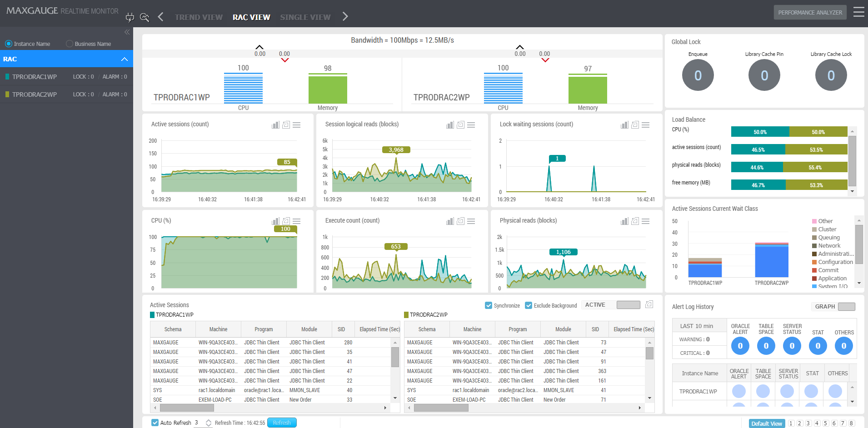Viewport: 868px width, 428px height.
Task: Expand the Lock waiting sessions panel
Action: coord(635,124)
